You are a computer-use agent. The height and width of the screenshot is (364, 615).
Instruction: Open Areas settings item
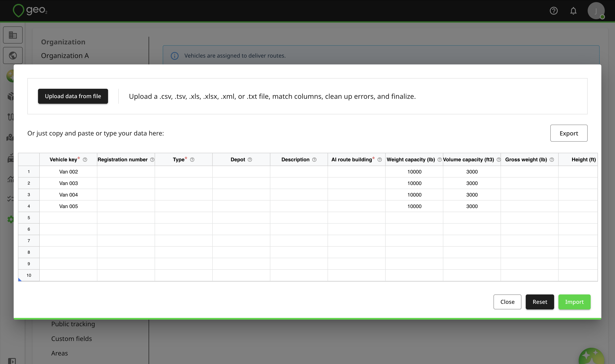(x=59, y=353)
